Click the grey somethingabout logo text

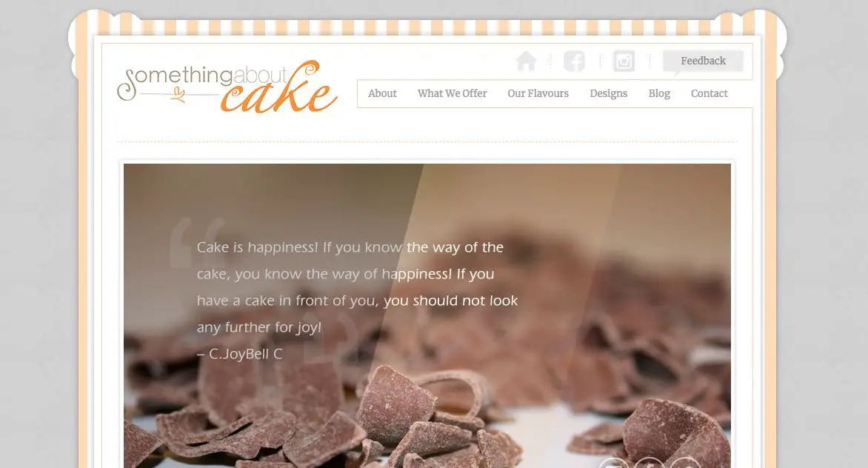click(x=202, y=78)
